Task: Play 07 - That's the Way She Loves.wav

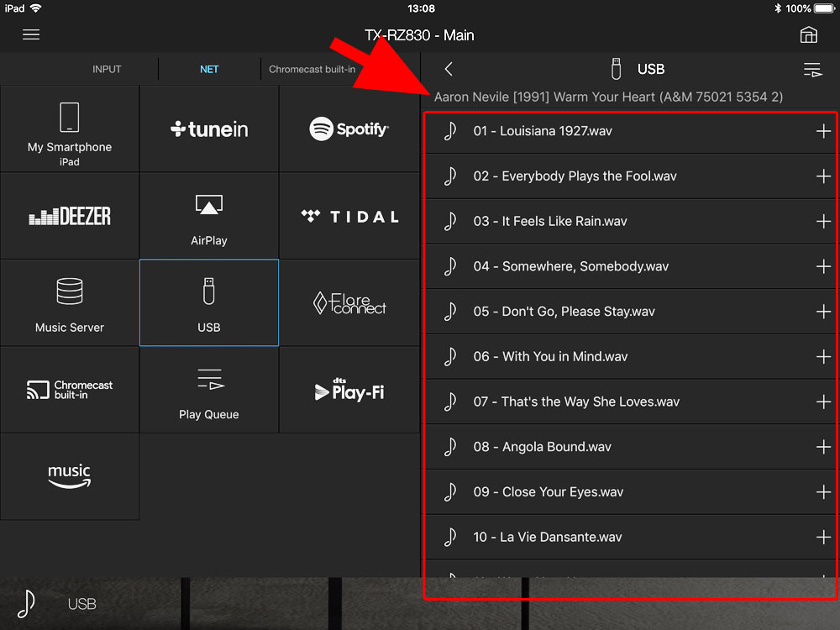Action: click(576, 402)
